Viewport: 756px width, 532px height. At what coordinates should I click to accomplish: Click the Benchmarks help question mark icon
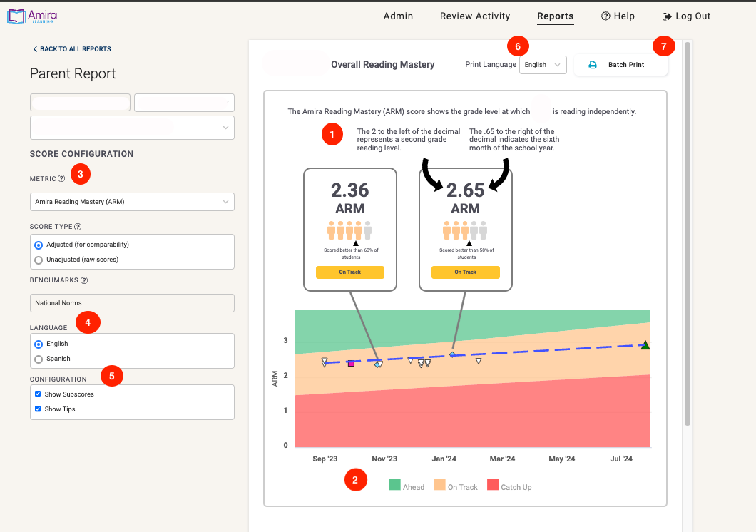click(83, 280)
